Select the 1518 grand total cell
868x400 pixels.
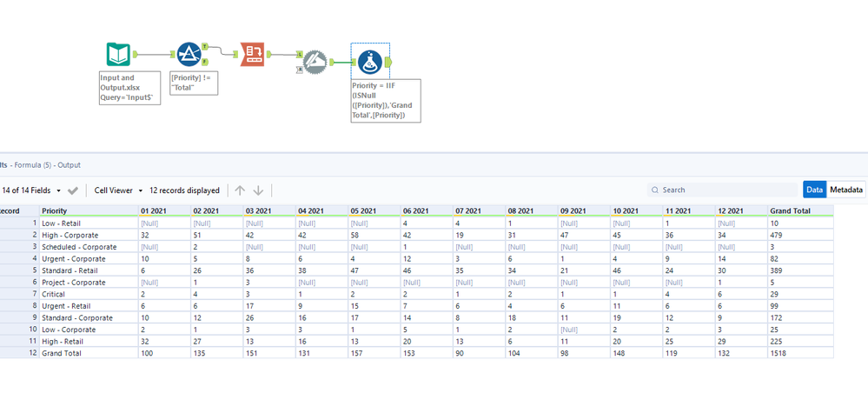click(800, 353)
